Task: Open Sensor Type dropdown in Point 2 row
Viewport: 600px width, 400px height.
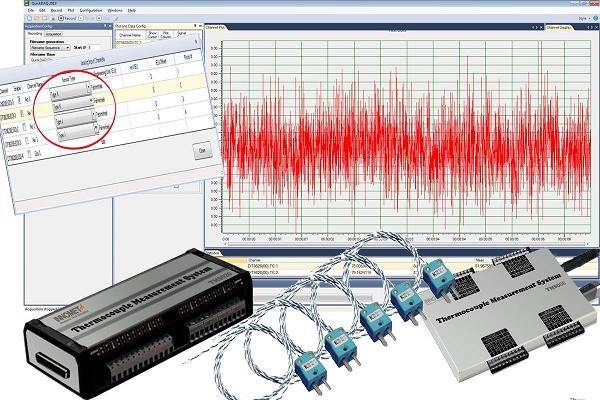Action: coord(73,105)
